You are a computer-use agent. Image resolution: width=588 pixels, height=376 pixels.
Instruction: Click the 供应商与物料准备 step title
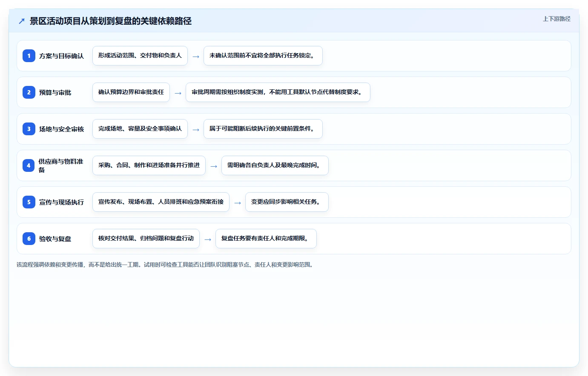61,165
